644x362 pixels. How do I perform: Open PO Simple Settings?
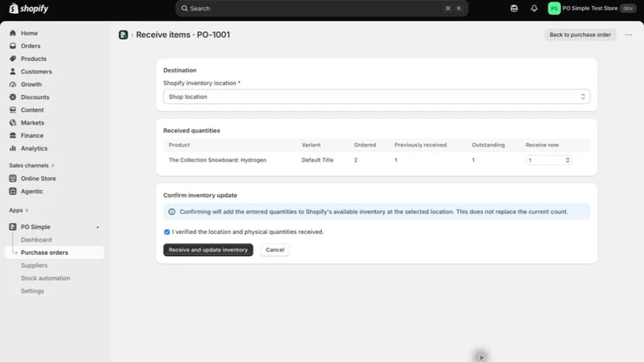click(32, 290)
